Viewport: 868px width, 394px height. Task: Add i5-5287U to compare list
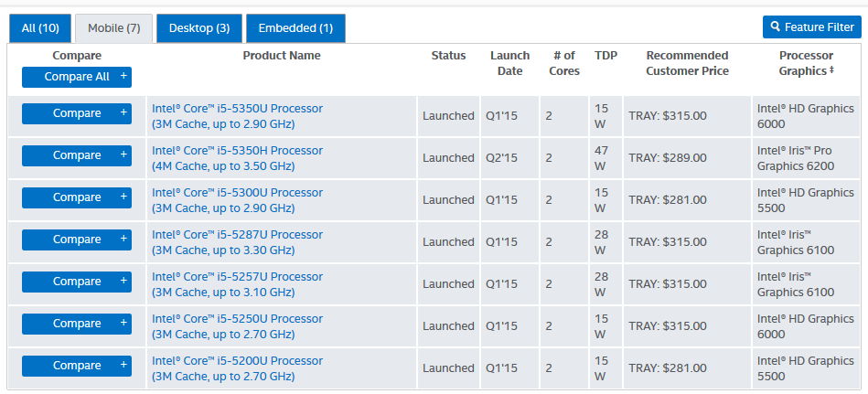[77, 240]
